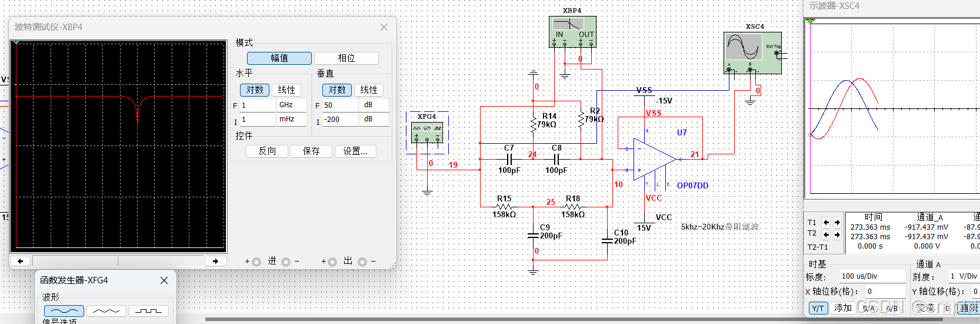Select resistor R18 158kΩ on schematic

pyautogui.click(x=573, y=207)
